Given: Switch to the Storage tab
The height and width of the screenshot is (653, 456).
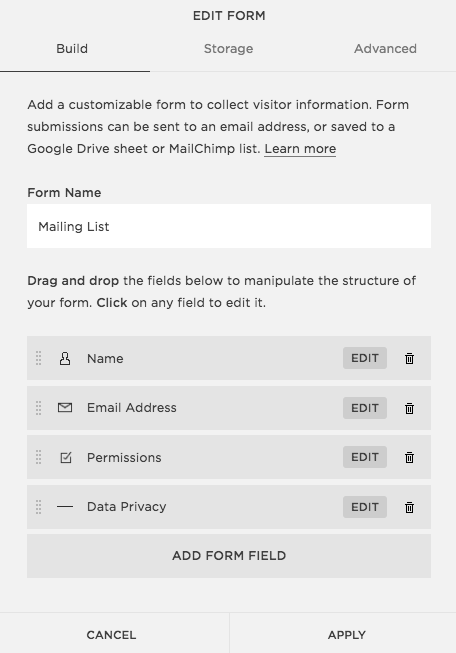Looking at the screenshot, I should point(228,49).
